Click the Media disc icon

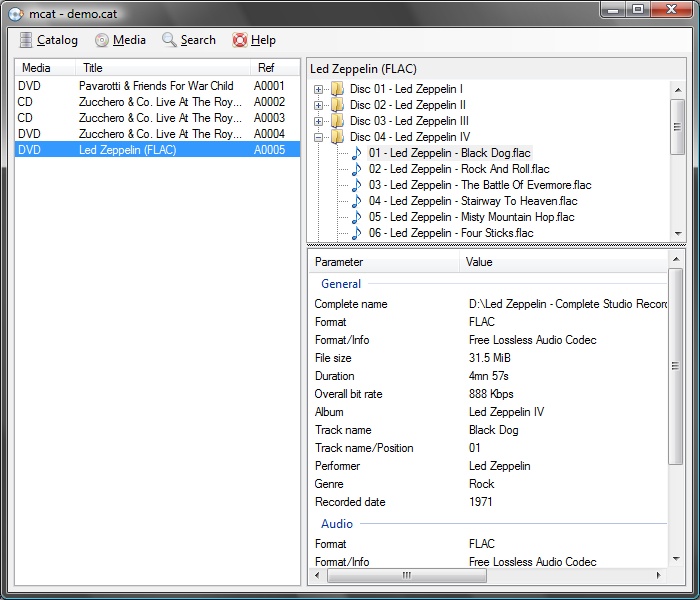coord(102,40)
